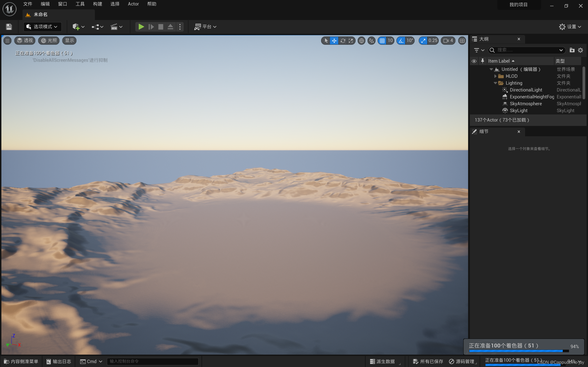Select the rotate transform tool
Viewport: 588px width, 367px height.
[343, 41]
